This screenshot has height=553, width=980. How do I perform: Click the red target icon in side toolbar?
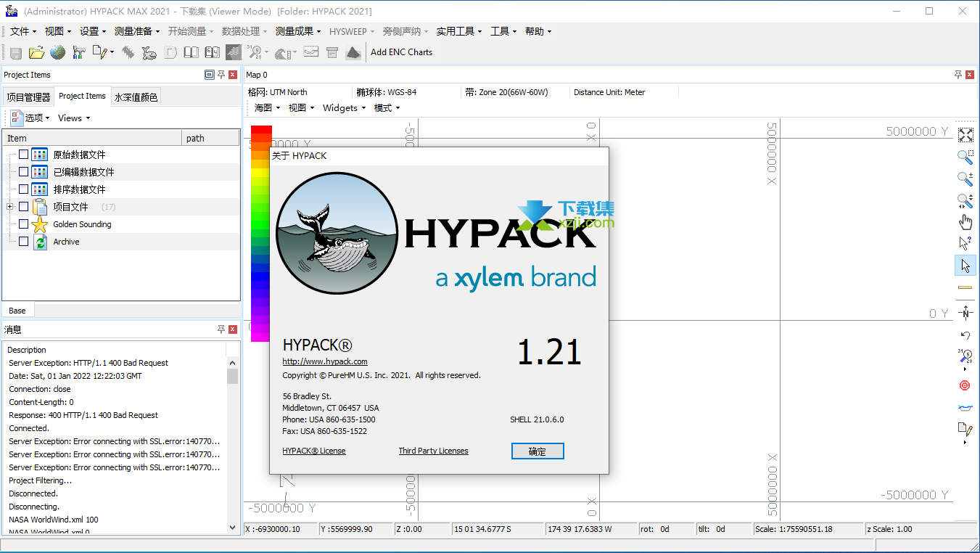965,385
